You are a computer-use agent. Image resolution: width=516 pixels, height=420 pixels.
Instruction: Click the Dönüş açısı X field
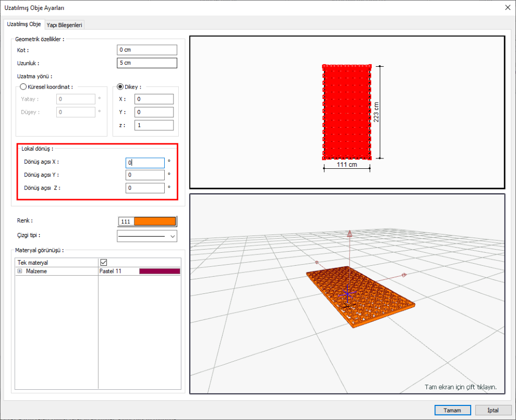(x=145, y=163)
